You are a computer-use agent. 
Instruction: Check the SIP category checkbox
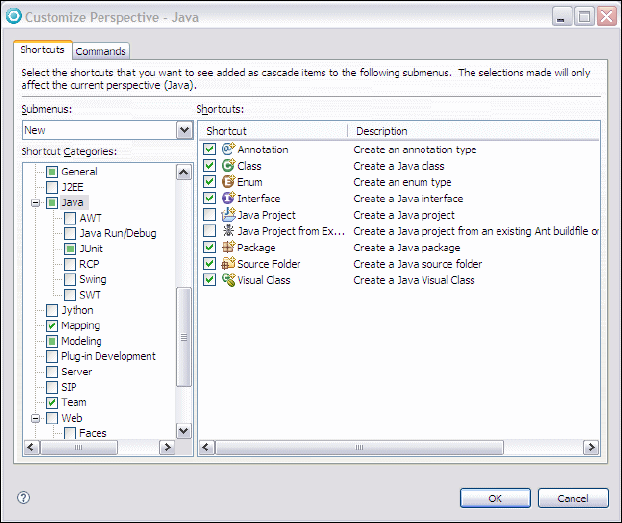[x=52, y=387]
